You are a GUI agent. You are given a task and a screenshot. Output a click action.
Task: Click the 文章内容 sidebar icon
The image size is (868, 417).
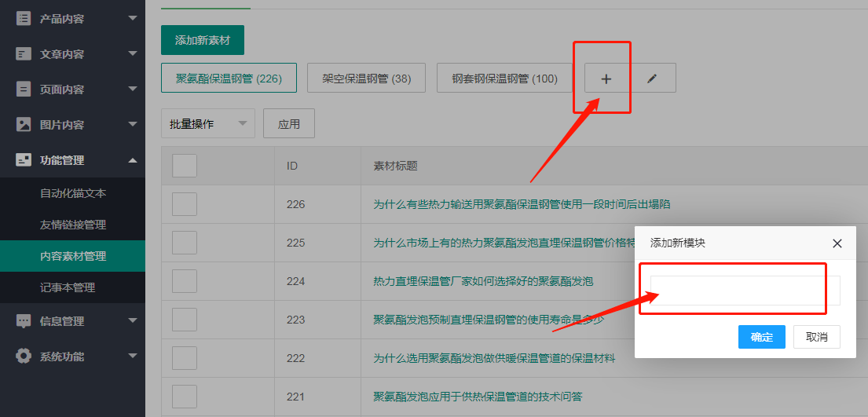(x=24, y=54)
